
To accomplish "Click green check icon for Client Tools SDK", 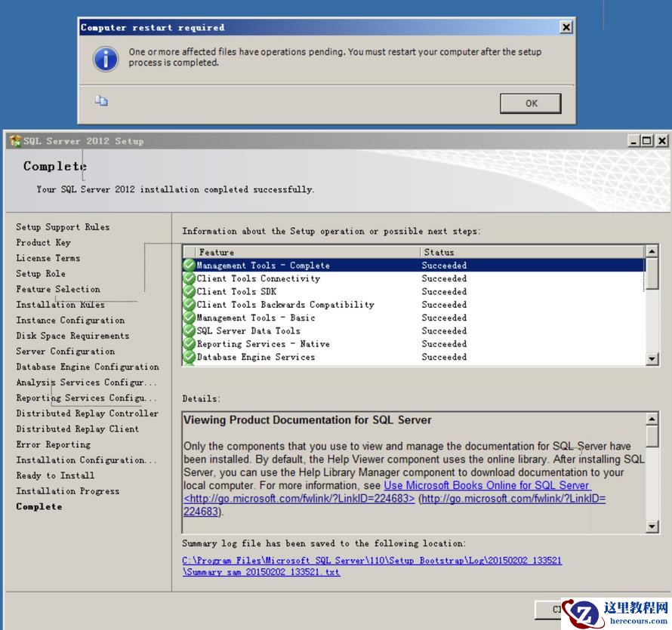I will 189,291.
